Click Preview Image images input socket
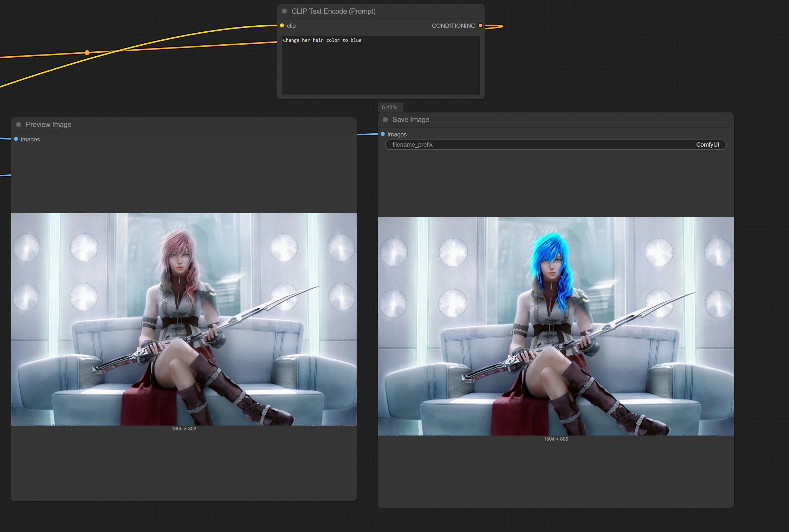 (x=16, y=139)
